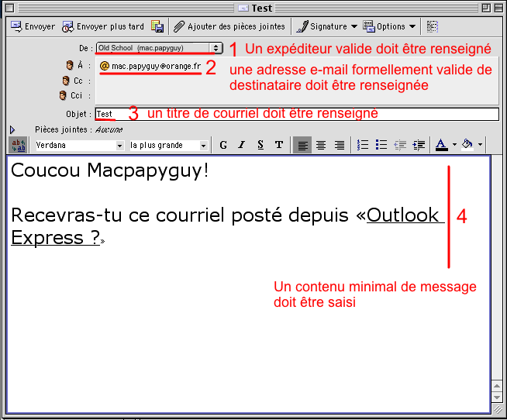Click the Cci recipients line
Screen dimensions: 507x420
[x=297, y=96]
